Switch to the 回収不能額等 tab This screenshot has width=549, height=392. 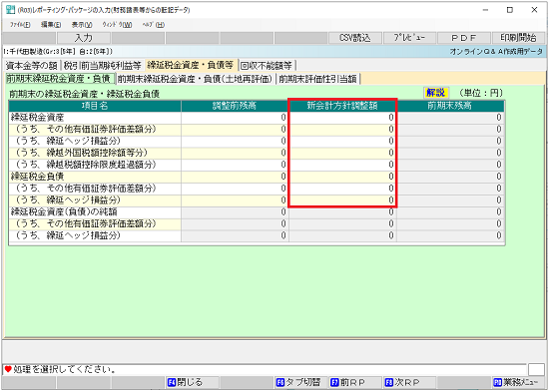coord(267,66)
